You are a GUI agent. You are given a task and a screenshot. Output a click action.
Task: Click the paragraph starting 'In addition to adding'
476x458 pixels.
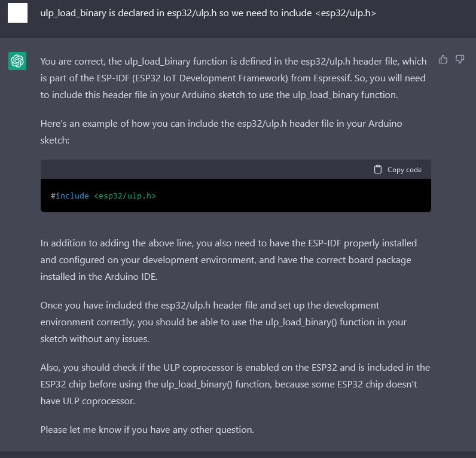(228, 260)
